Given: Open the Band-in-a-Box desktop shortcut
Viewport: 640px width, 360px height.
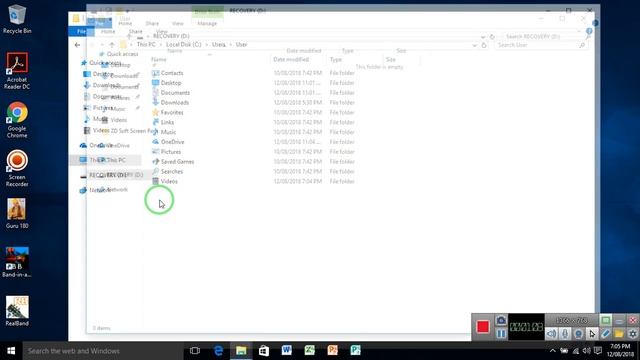Looking at the screenshot, I should point(17,262).
